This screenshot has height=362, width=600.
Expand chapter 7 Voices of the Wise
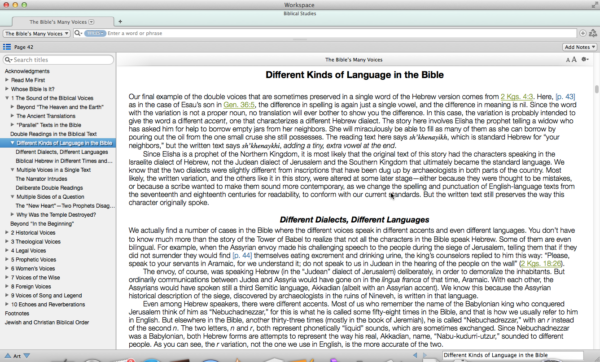click(7, 277)
